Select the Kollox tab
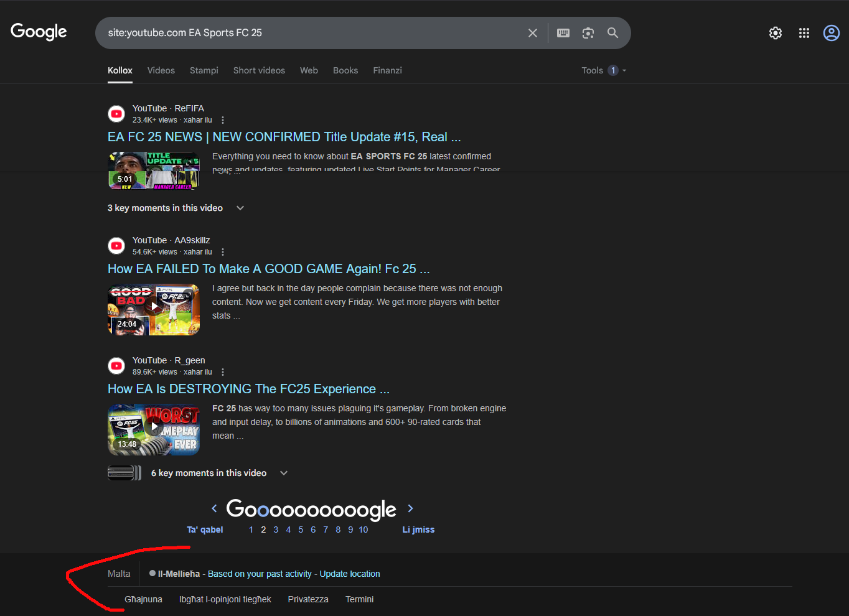Image resolution: width=849 pixels, height=616 pixels. [120, 70]
